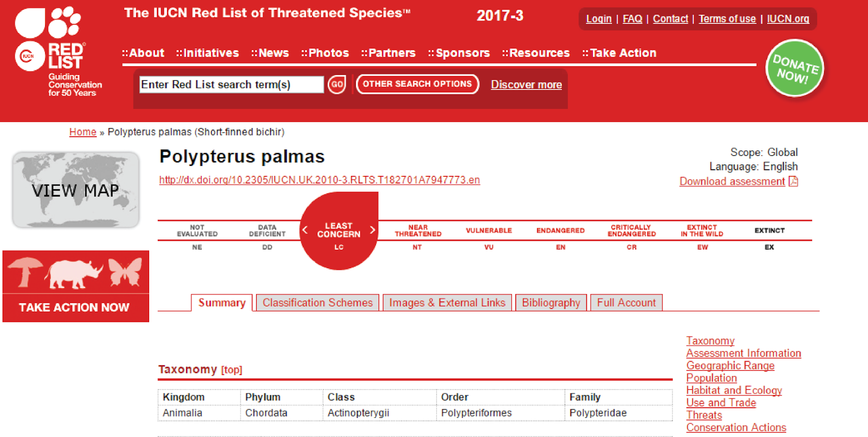Open the Take Action menu
This screenshot has height=437, width=868.
click(620, 53)
